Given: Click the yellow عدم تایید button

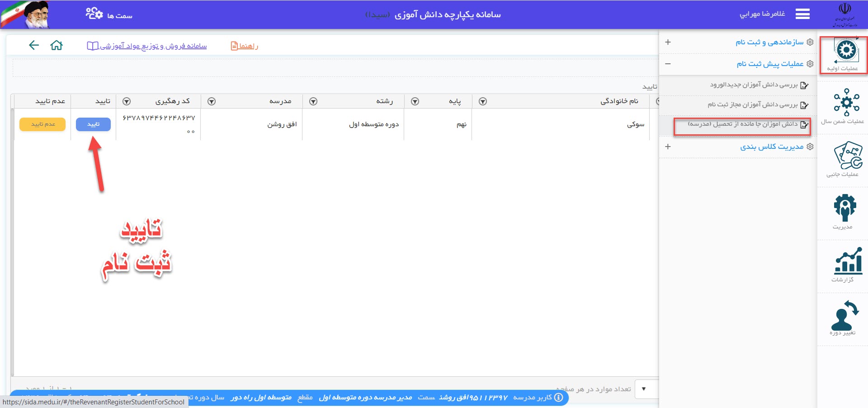Looking at the screenshot, I should (42, 124).
